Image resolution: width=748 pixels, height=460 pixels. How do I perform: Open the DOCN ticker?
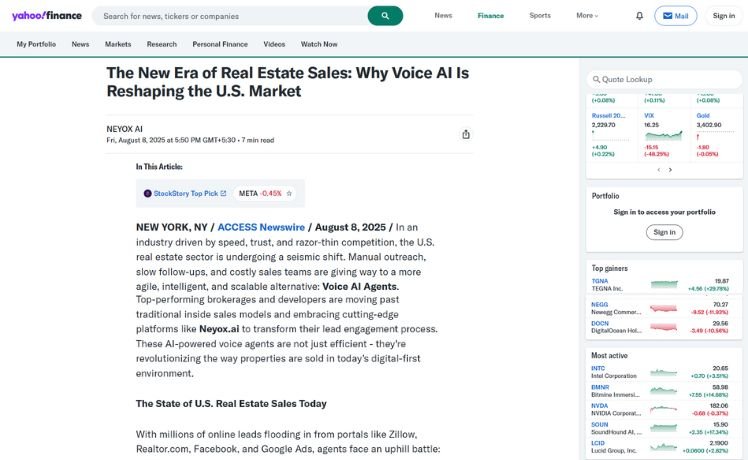tap(600, 323)
